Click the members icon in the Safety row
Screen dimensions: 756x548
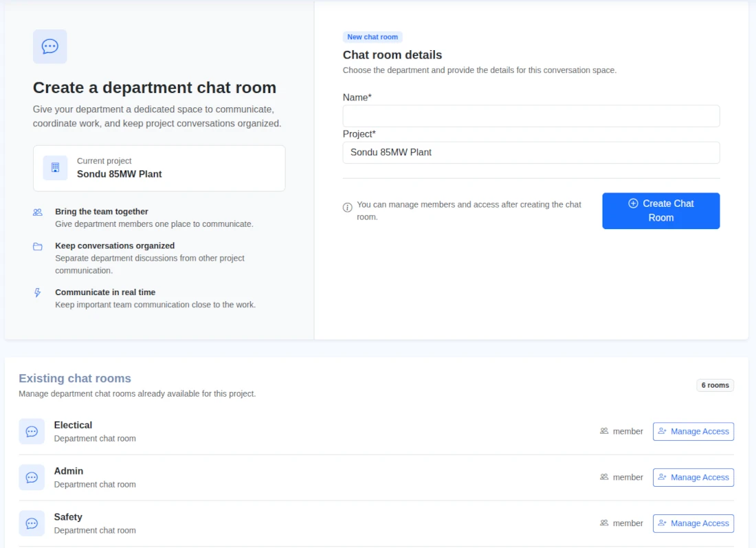click(x=604, y=523)
